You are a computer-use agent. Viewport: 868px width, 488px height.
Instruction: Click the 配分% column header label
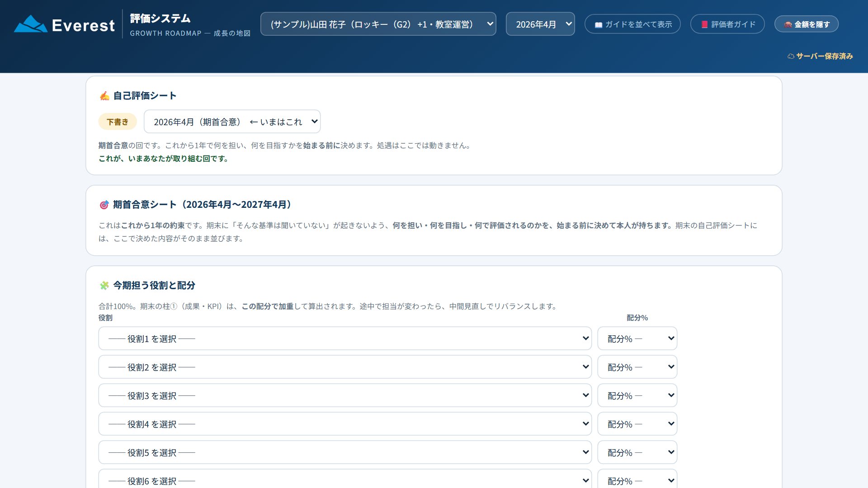[637, 318]
